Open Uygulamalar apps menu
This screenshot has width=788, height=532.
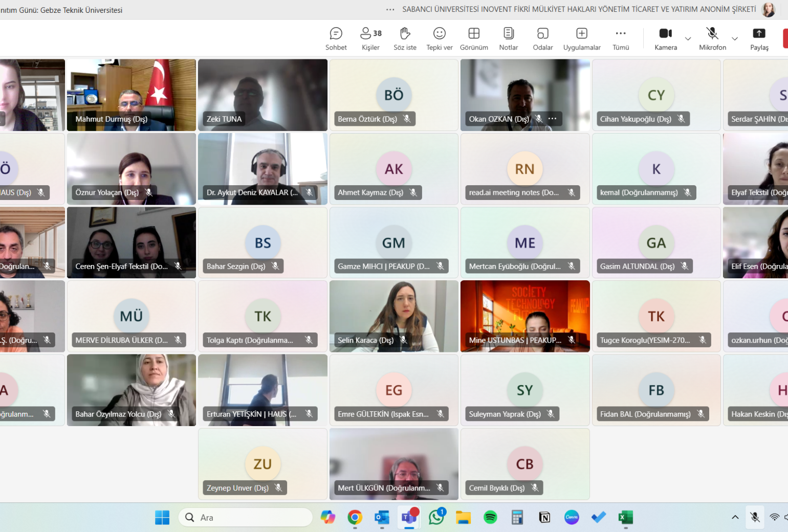coord(582,39)
